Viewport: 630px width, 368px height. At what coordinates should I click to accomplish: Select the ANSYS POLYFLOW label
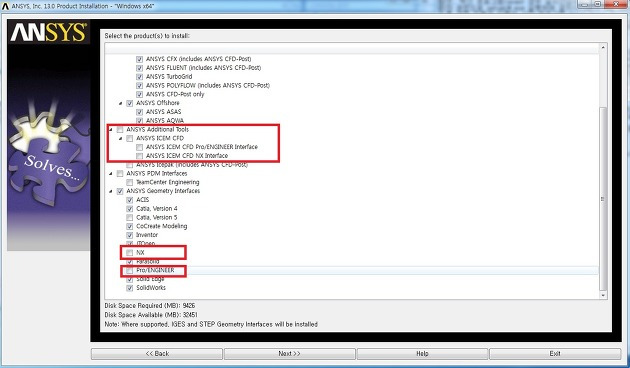pos(208,86)
